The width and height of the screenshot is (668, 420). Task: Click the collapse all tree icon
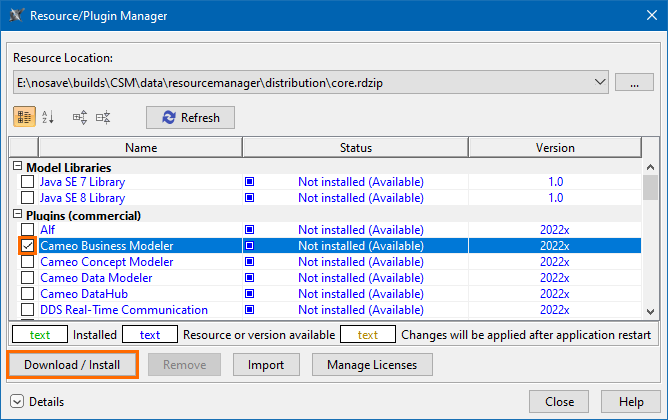coord(103,118)
